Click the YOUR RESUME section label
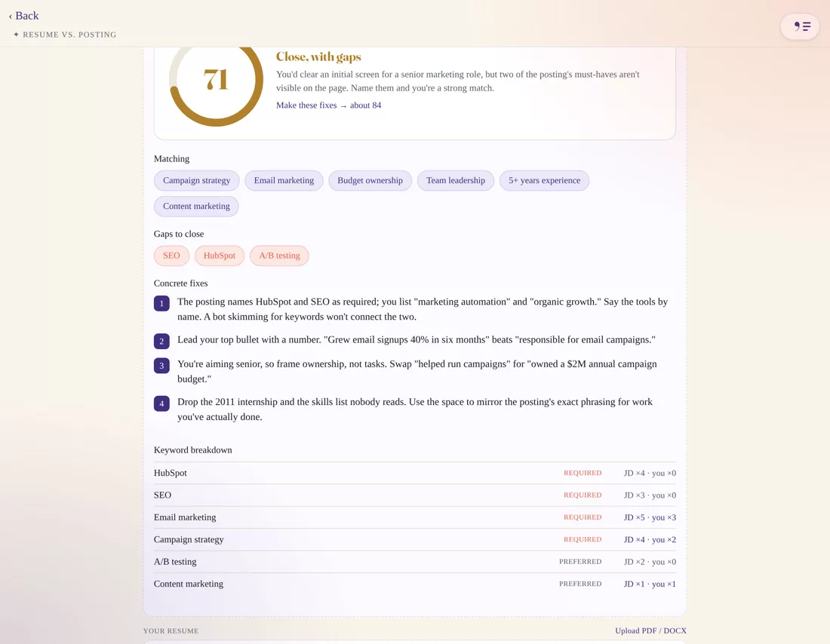Image resolution: width=830 pixels, height=644 pixels. point(171,630)
